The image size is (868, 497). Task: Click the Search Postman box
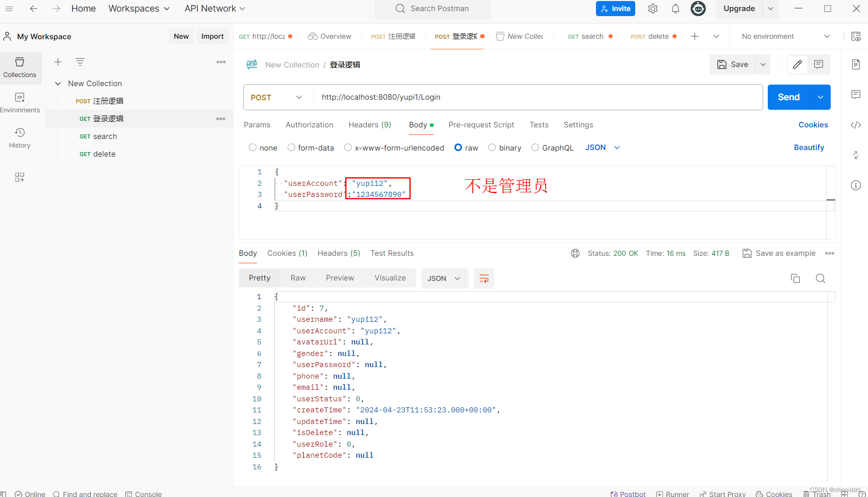coord(432,9)
